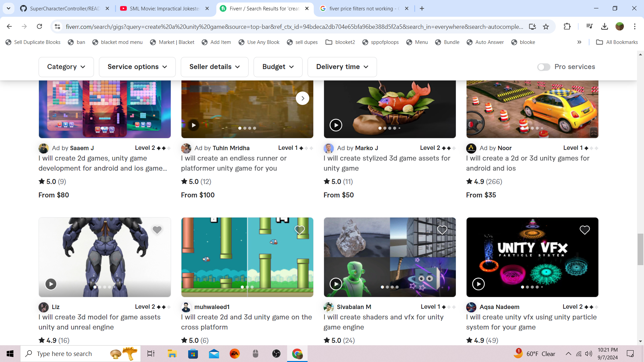Toggle Pro services switch
This screenshot has width=644, height=362.
pyautogui.click(x=543, y=67)
